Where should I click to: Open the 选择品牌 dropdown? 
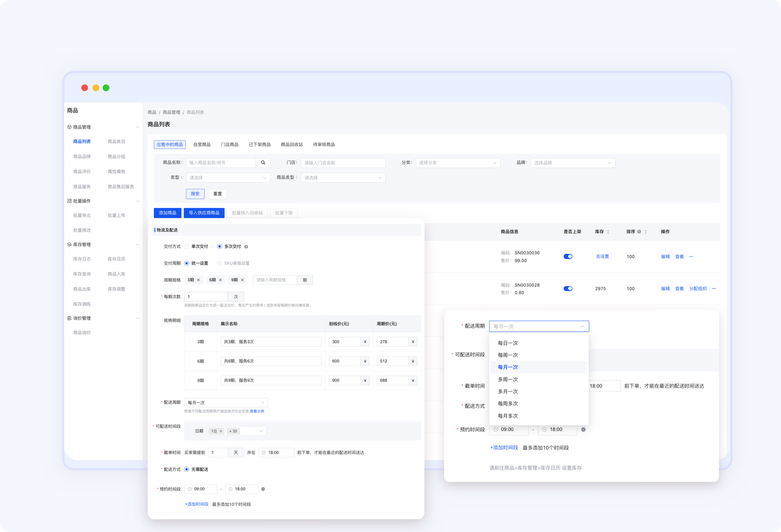pyautogui.click(x=572, y=163)
